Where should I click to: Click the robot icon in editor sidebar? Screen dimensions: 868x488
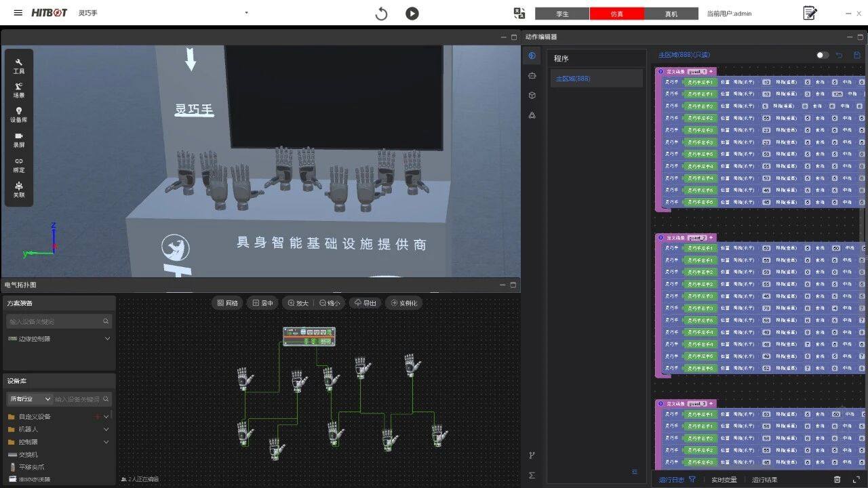coord(532,76)
